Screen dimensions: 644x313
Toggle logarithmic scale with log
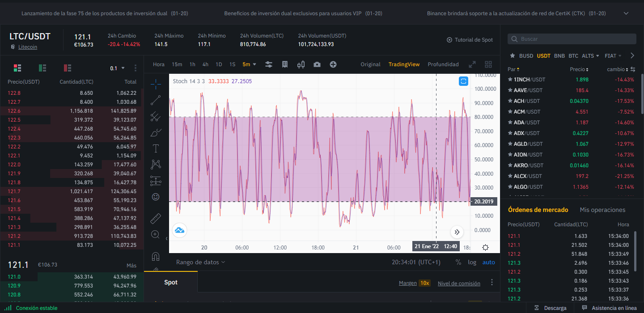tap(472, 262)
